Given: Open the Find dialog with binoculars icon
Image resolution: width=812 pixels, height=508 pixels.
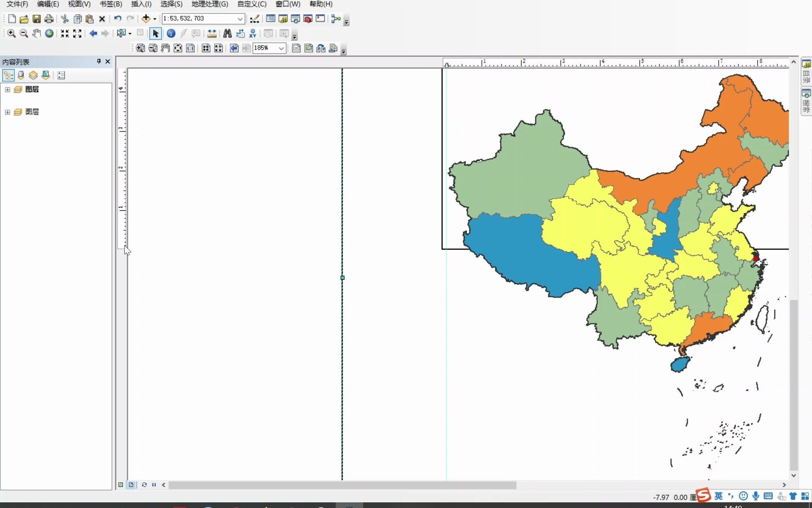Looking at the screenshot, I should (x=227, y=33).
